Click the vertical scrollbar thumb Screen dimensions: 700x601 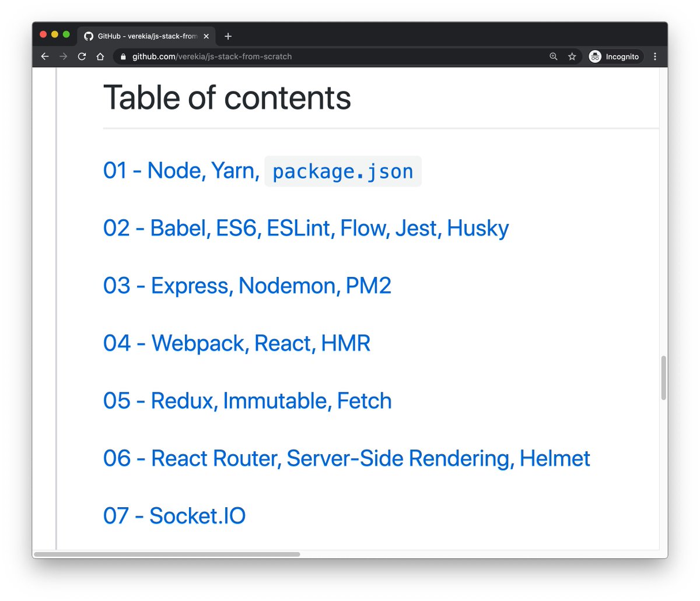click(x=663, y=378)
